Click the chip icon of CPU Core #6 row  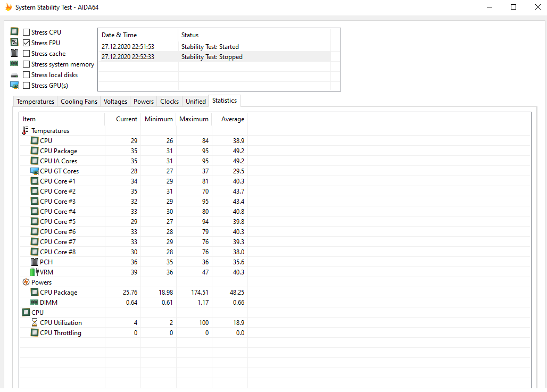tap(35, 231)
